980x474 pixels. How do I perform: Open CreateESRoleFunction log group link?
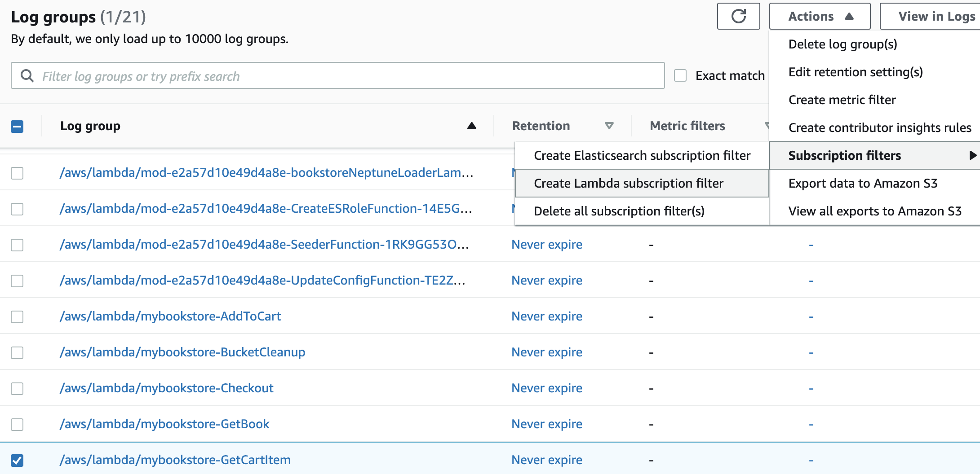266,209
